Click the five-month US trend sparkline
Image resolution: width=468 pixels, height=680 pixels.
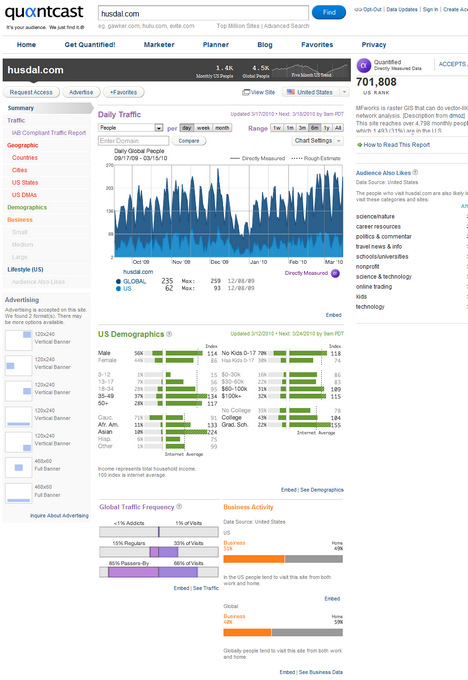click(x=310, y=69)
